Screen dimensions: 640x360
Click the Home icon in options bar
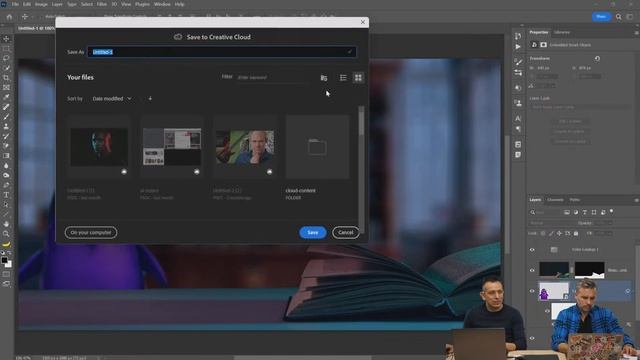point(9,17)
